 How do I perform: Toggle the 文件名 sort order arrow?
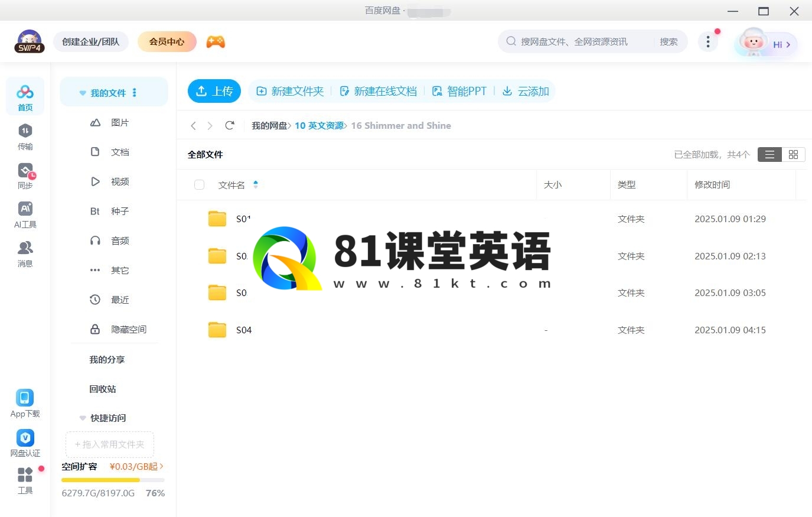(x=256, y=185)
